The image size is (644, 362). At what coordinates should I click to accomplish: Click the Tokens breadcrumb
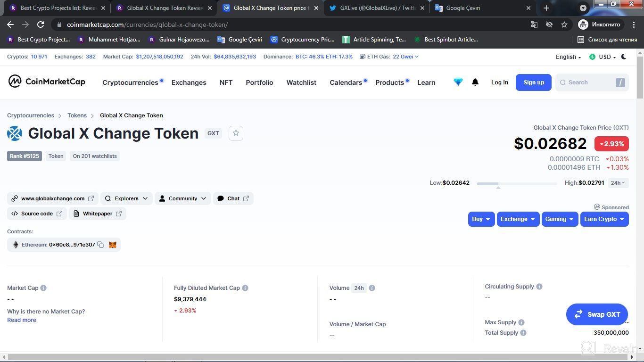tap(77, 115)
